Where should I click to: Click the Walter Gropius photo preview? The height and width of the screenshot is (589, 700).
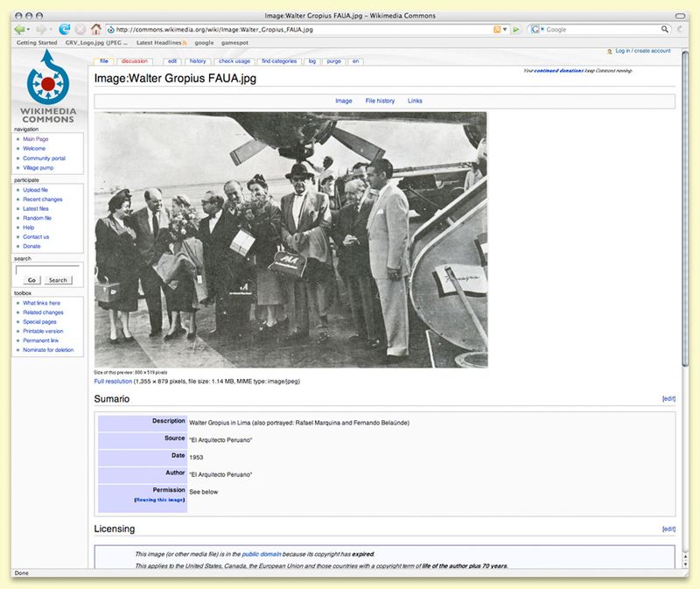pos(290,240)
